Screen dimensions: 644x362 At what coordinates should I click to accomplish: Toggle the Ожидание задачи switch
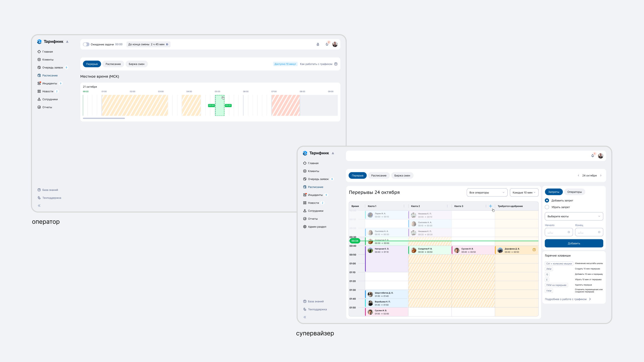click(x=86, y=44)
